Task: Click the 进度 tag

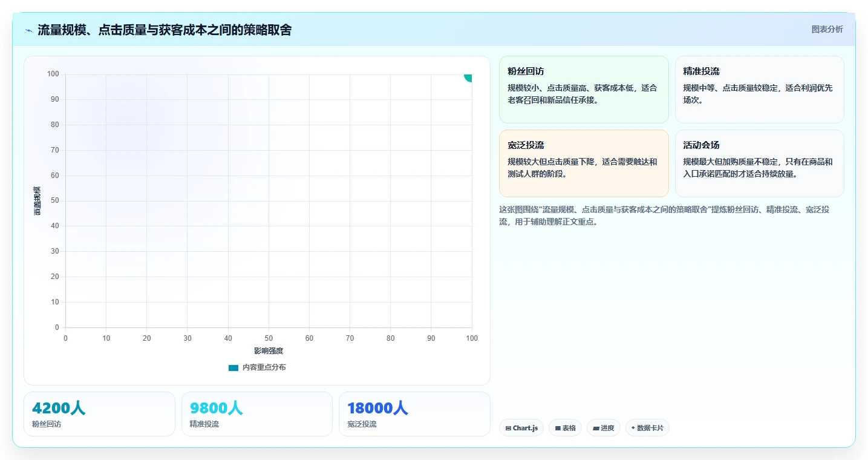Action: pos(604,428)
